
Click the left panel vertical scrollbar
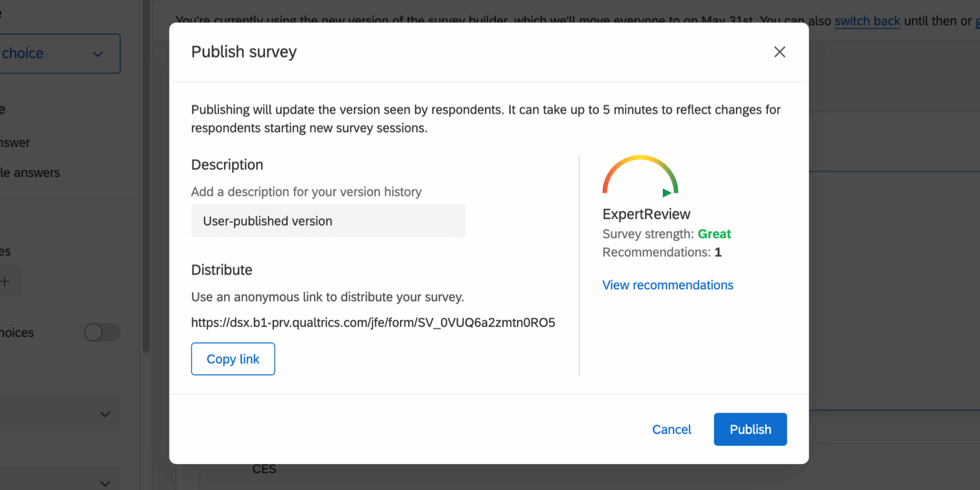pos(146,173)
